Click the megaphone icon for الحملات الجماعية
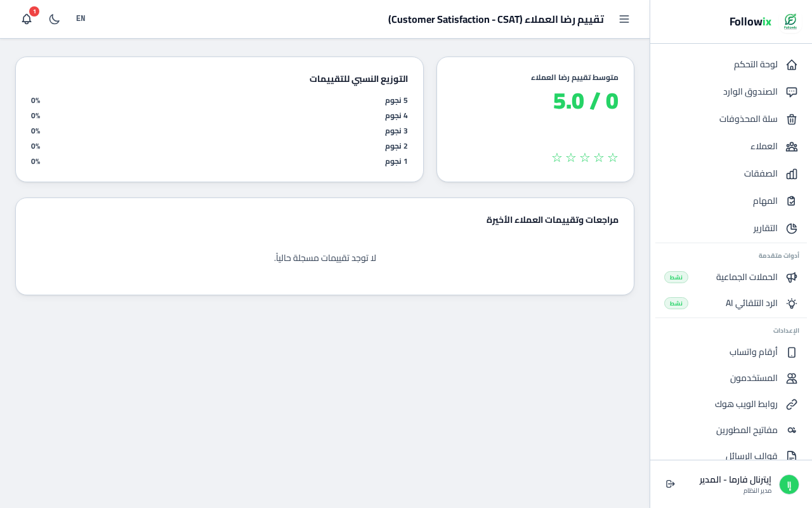Viewport: 812px width, 508px height. [792, 277]
